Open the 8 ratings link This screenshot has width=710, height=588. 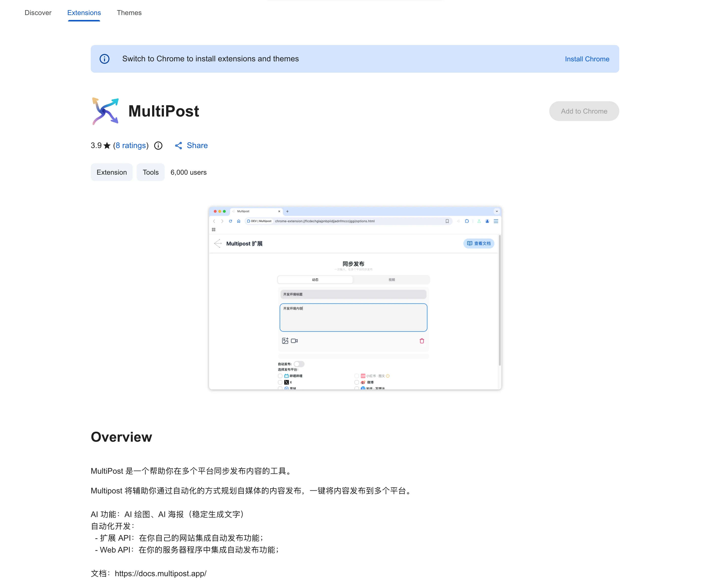131,146
